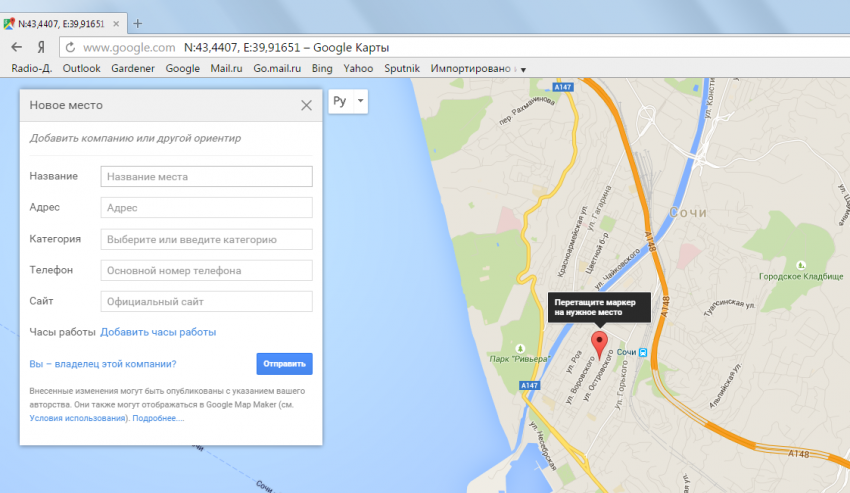
Task: Open the Outlook bookmark
Action: 81,69
